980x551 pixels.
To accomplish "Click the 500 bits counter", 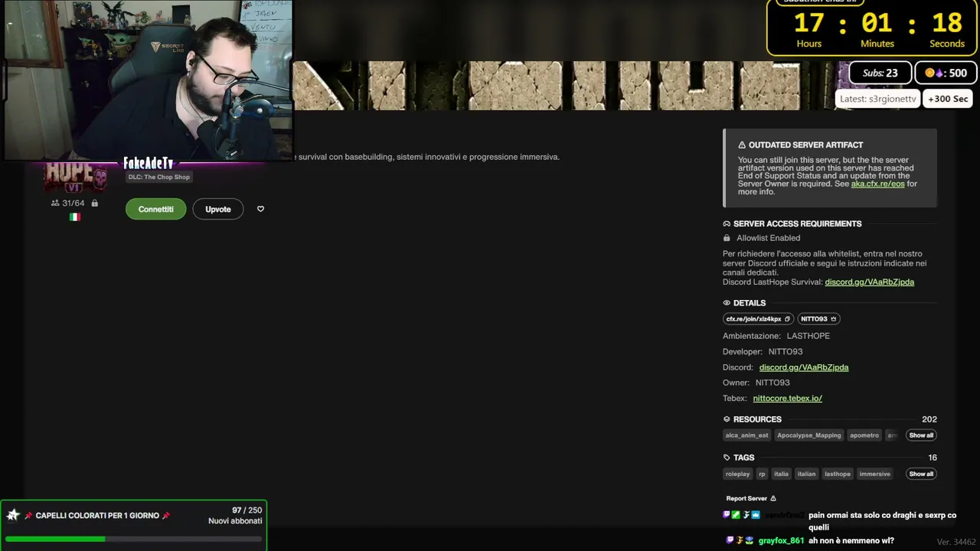I will click(946, 73).
